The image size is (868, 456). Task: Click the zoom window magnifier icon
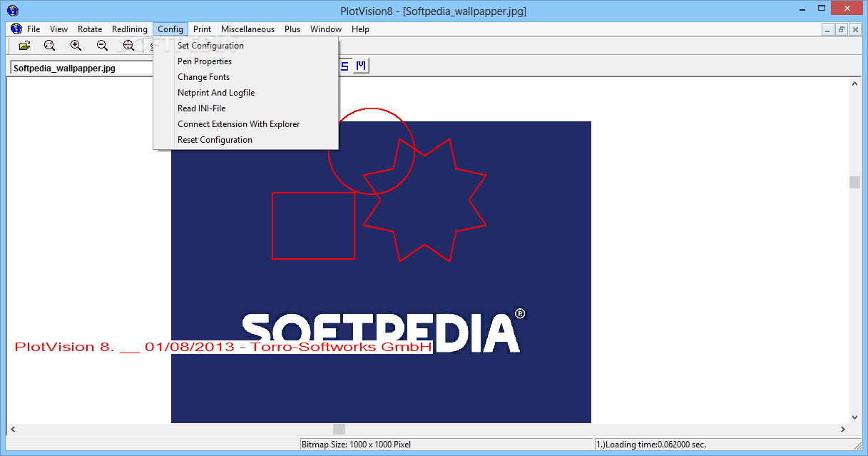tap(50, 46)
